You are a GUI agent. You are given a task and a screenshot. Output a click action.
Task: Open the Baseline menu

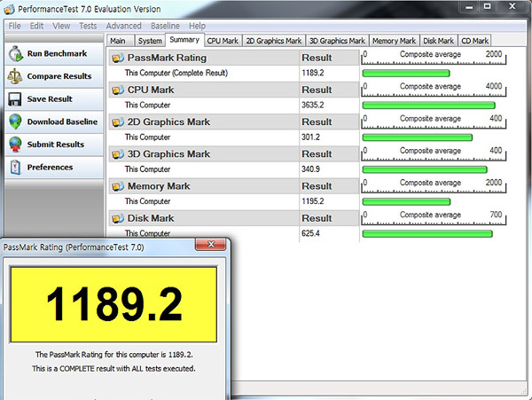(x=165, y=26)
